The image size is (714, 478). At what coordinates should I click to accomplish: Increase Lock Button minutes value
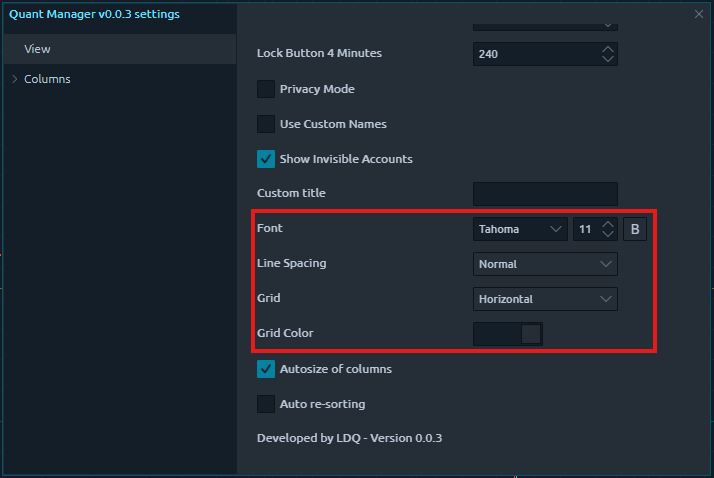(x=607, y=48)
